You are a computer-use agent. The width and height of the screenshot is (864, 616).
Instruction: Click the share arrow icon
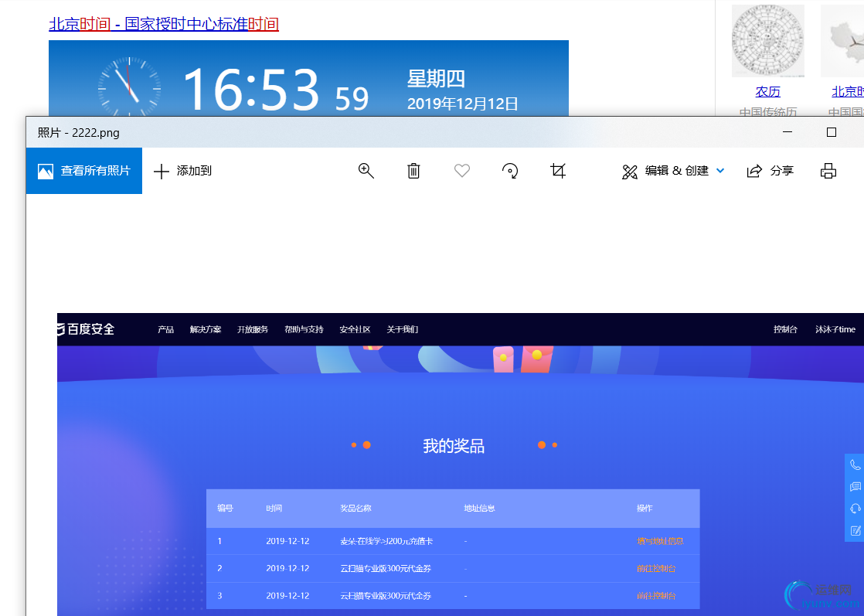tap(754, 171)
